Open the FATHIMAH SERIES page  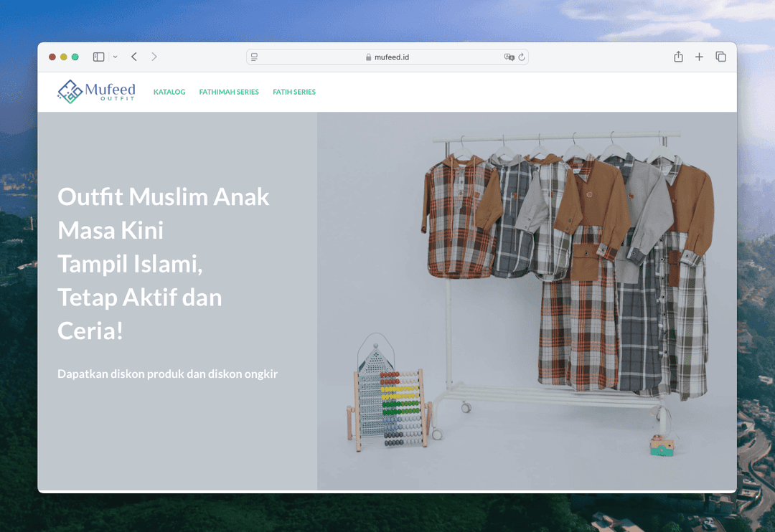229,92
